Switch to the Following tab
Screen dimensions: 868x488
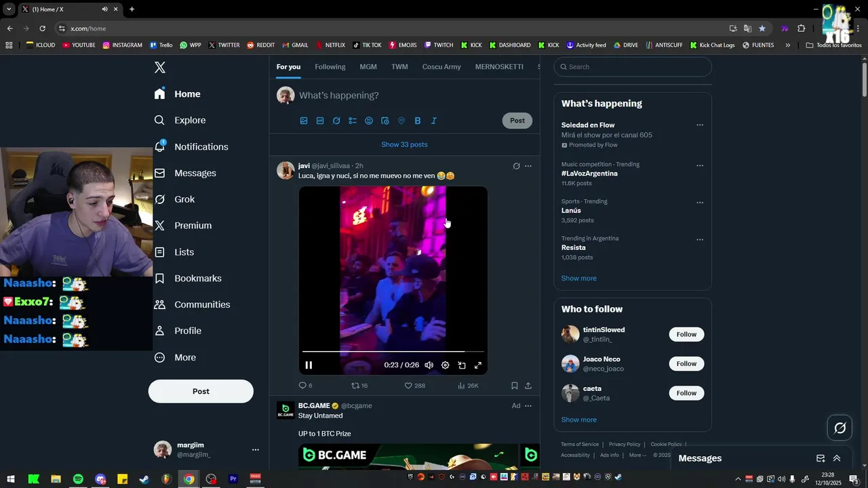330,66
